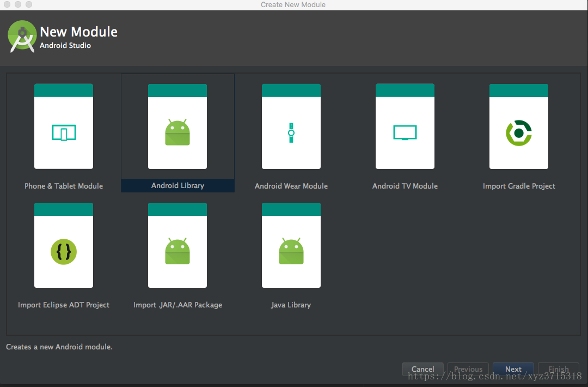Click the New Module heading text
This screenshot has height=387, width=588.
point(79,32)
